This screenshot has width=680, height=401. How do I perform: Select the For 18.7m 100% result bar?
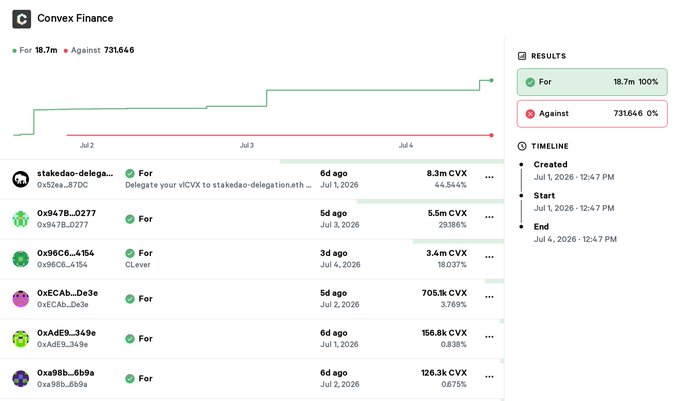pyautogui.click(x=592, y=82)
